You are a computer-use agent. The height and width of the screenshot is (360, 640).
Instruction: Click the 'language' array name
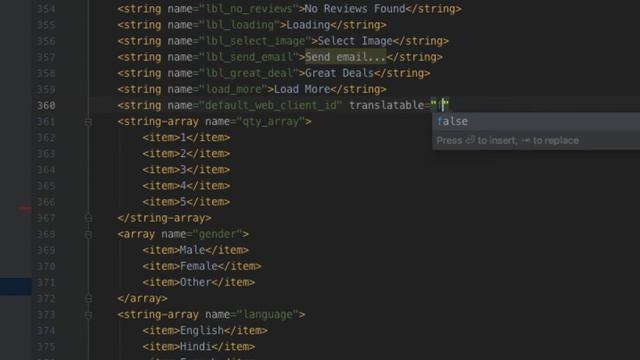[x=268, y=314]
